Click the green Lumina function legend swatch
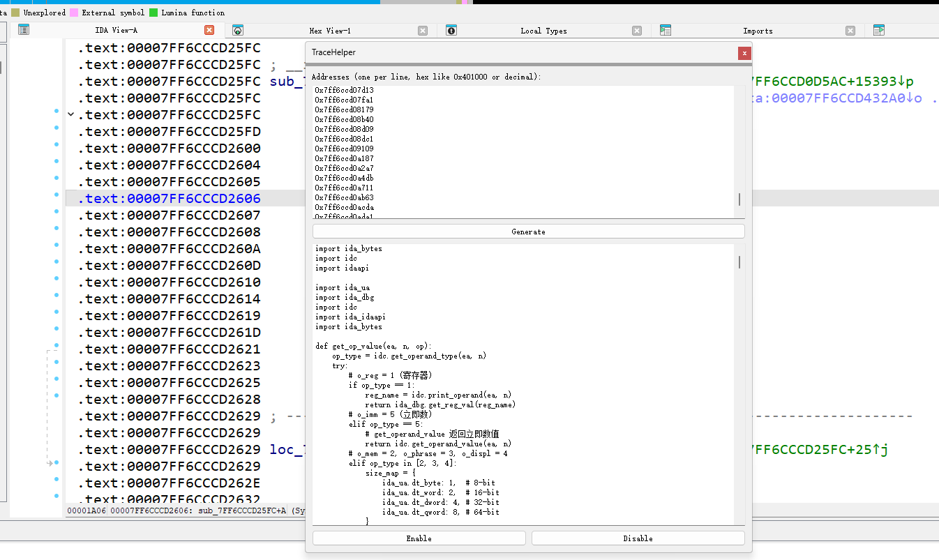 point(153,13)
